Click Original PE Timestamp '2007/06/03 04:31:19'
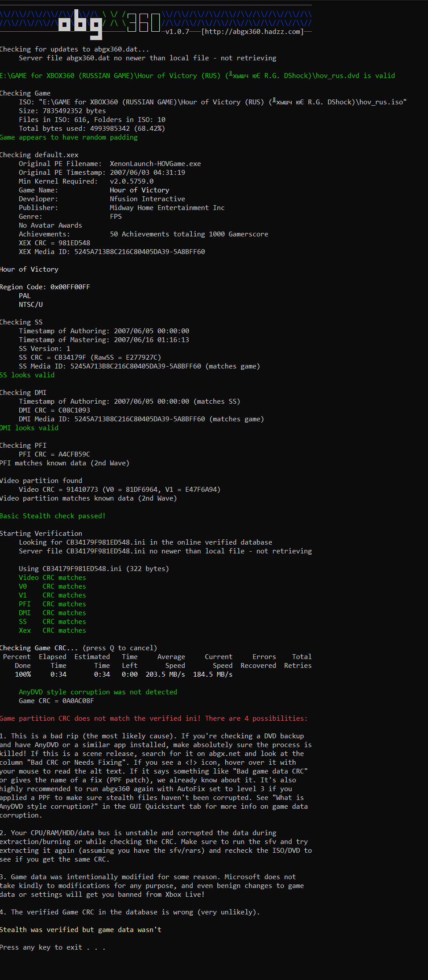Screen dimensions: 428x980 (147, 173)
